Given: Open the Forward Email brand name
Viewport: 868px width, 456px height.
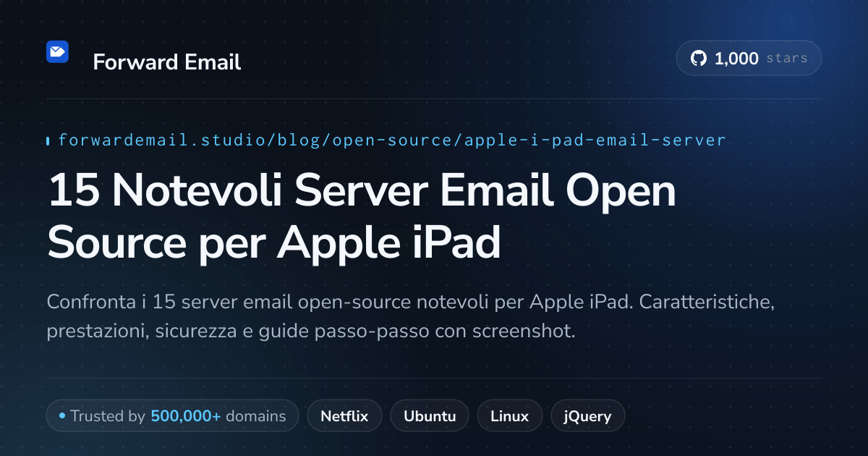Looking at the screenshot, I should (x=166, y=62).
